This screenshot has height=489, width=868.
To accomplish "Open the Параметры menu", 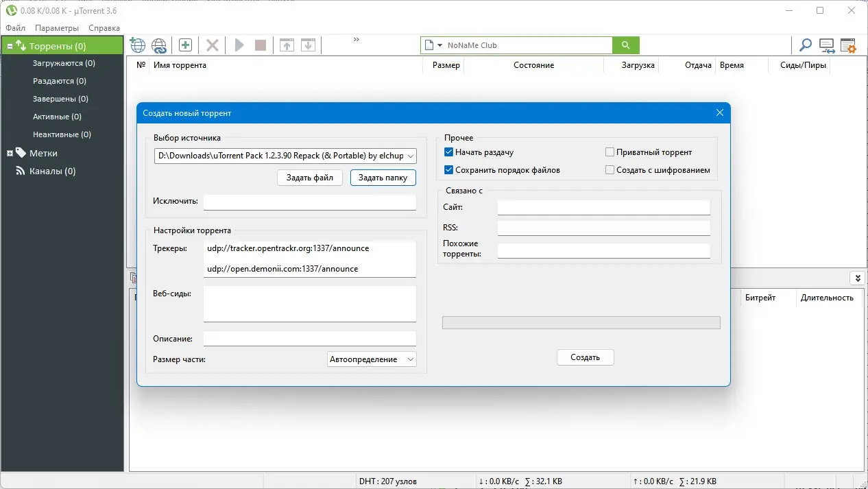I will point(56,28).
